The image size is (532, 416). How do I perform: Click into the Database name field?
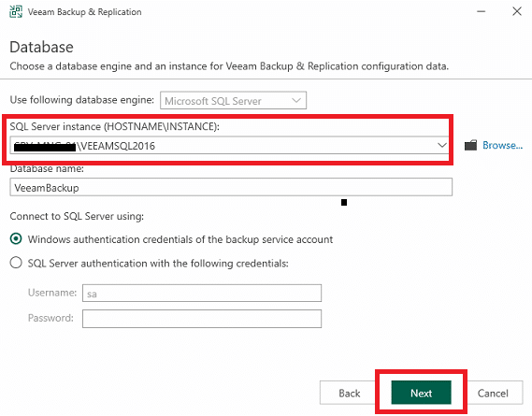click(231, 187)
